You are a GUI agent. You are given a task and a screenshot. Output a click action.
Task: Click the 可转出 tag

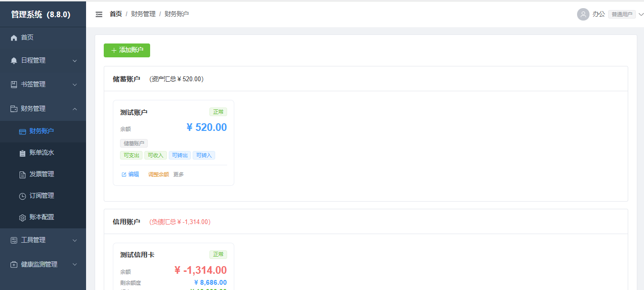180,155
